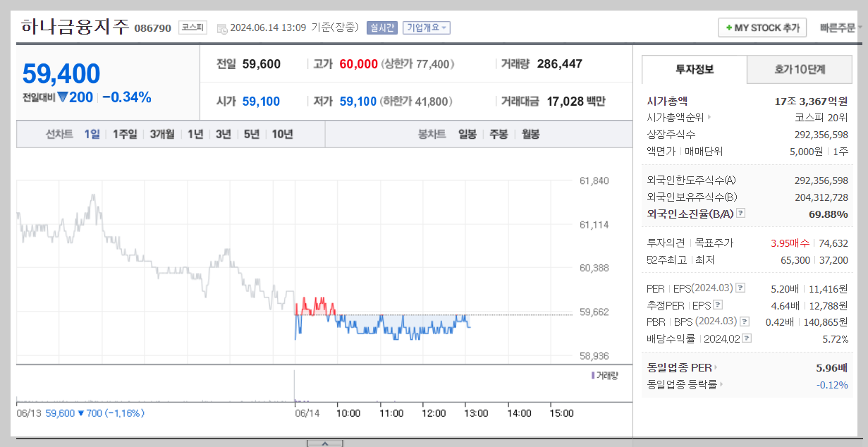Viewport: 868px width, 447px height.
Task: Click the MY STOCK 추가 button
Action: [762, 27]
